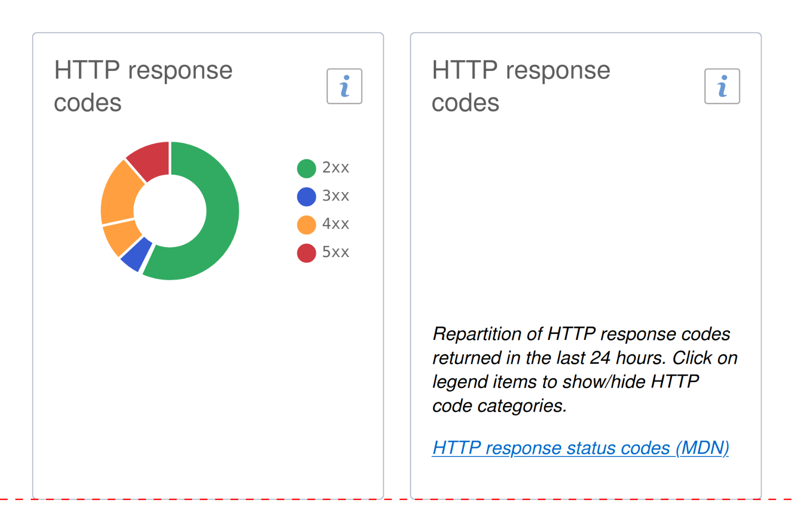
Task: Select the blue 3xx legend icon
Action: click(x=306, y=196)
